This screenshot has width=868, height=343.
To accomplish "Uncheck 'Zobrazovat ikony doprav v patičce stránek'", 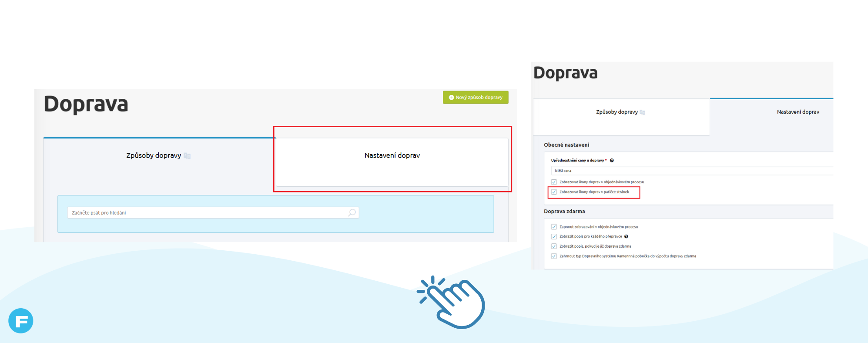I will tap(554, 192).
